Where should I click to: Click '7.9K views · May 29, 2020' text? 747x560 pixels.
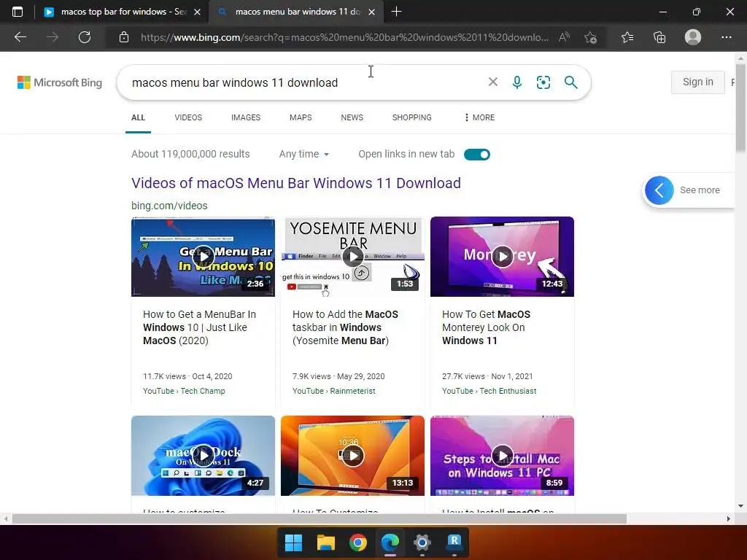[338, 376]
